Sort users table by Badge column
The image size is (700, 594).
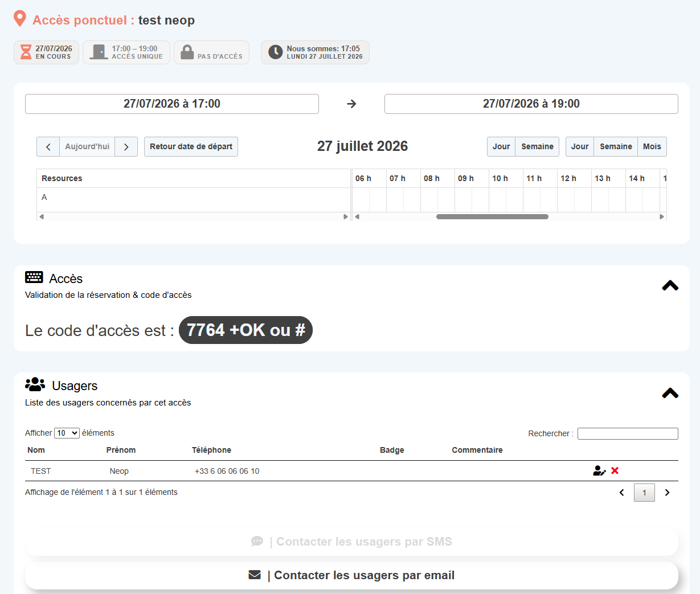click(x=392, y=450)
